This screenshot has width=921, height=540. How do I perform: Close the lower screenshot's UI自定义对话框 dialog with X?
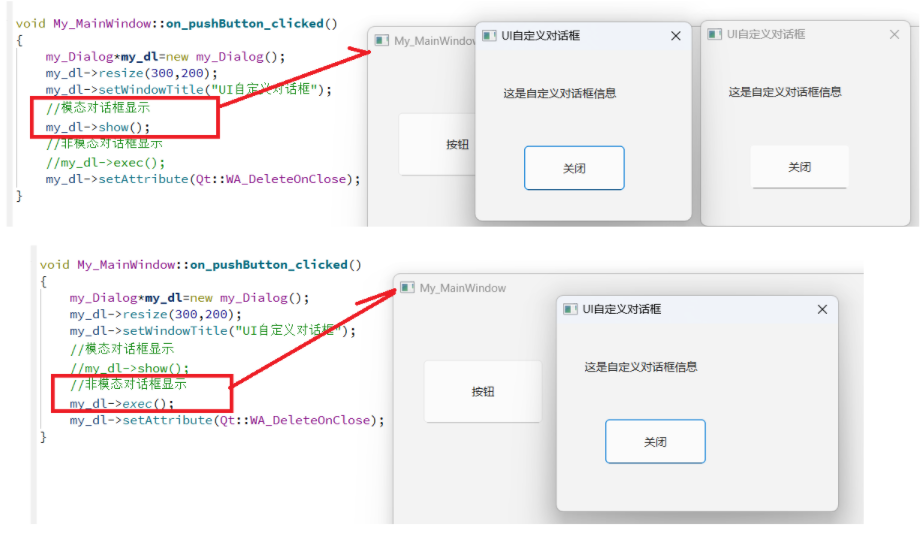coord(822,309)
